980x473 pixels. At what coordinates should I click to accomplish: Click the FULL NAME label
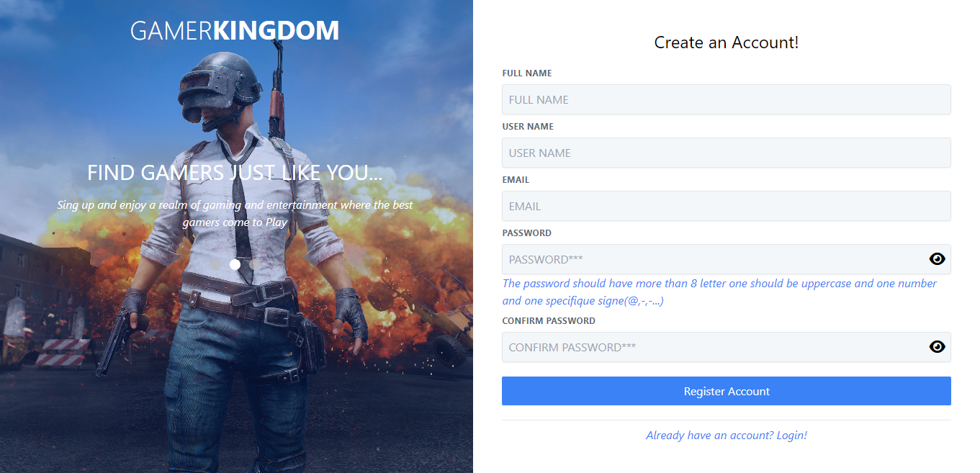[x=527, y=73]
